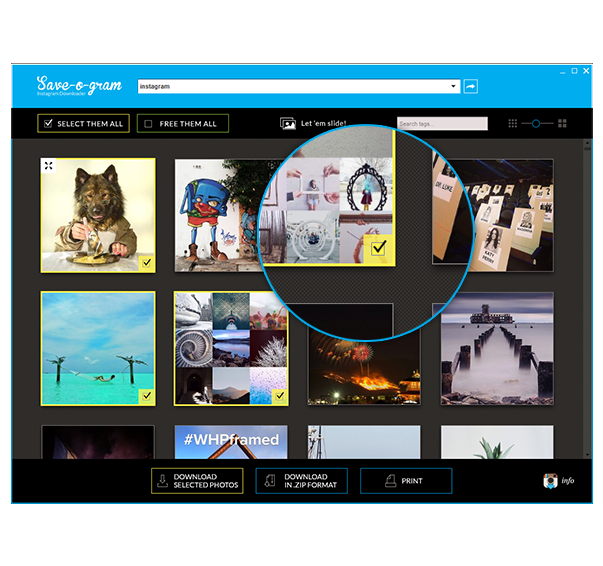Image resolution: width=603 pixels, height=566 pixels.
Task: Click the Save-o-gram logo
Action: (77, 85)
